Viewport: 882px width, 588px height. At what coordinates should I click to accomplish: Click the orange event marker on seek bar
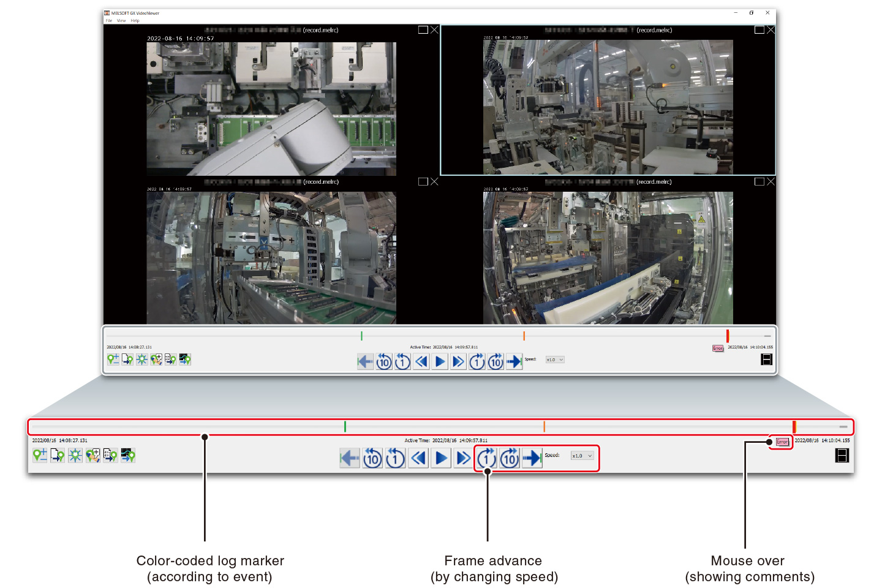click(x=545, y=426)
